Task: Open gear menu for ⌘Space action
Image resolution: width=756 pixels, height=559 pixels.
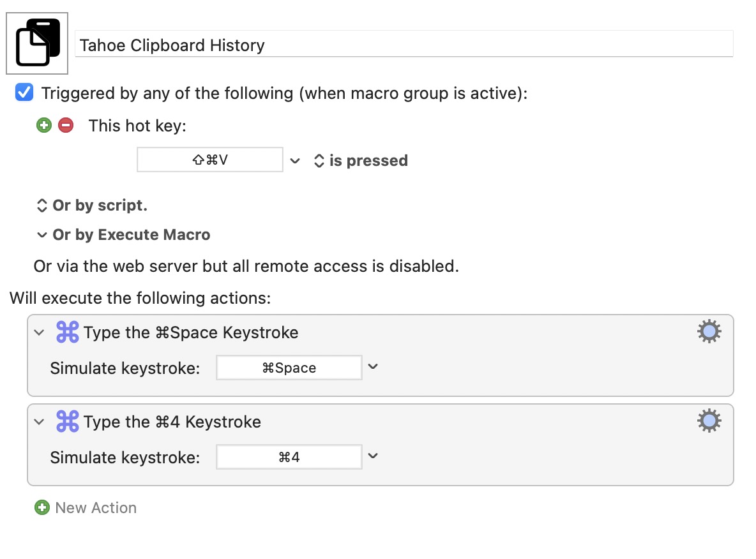Action: tap(709, 332)
